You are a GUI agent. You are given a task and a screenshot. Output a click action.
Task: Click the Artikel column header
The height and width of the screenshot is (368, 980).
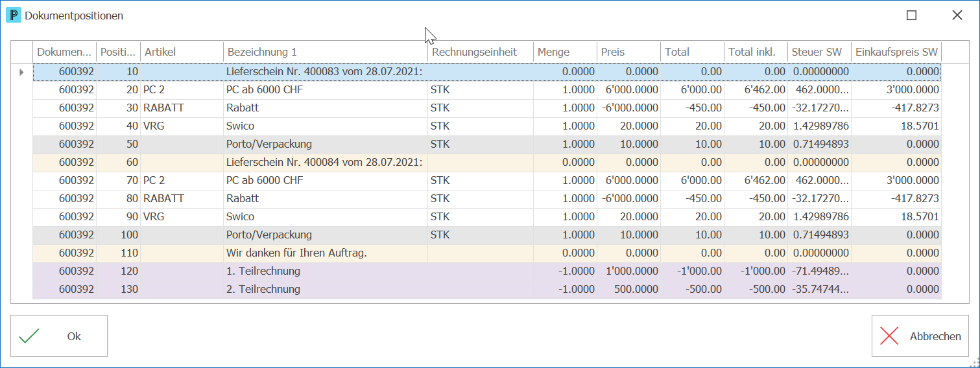(182, 52)
